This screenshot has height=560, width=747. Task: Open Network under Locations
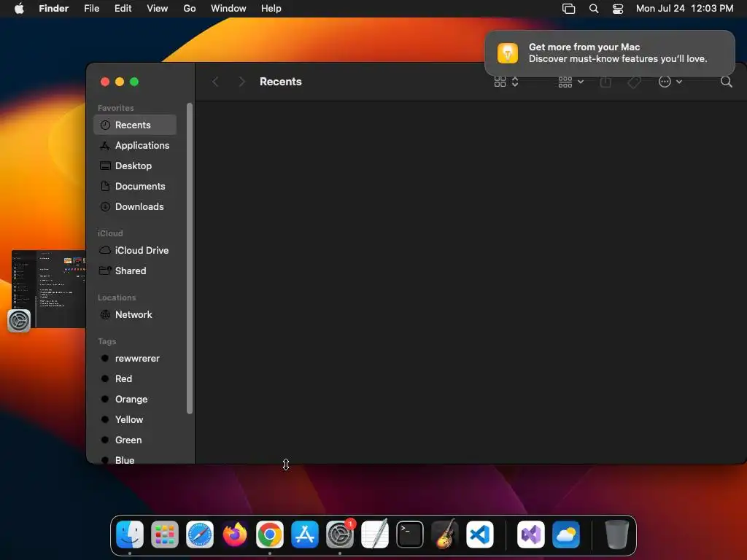(x=135, y=314)
